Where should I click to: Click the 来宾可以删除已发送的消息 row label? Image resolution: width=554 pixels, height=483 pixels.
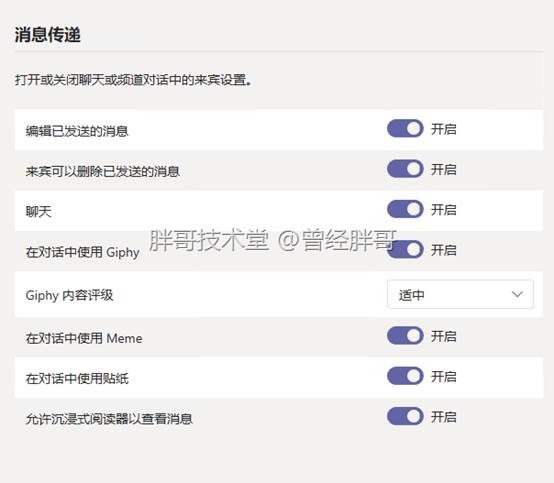102,172
